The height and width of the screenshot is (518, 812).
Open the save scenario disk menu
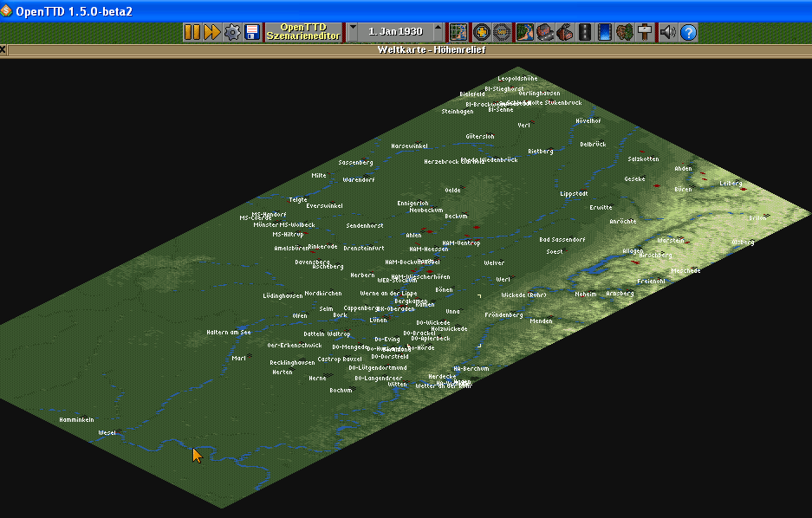tap(252, 32)
